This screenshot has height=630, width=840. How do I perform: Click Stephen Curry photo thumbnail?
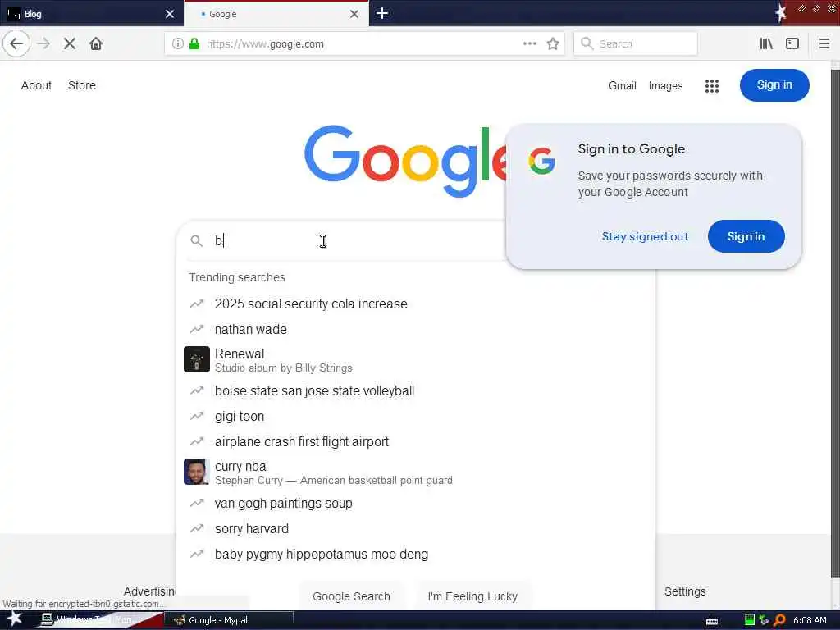point(197,472)
